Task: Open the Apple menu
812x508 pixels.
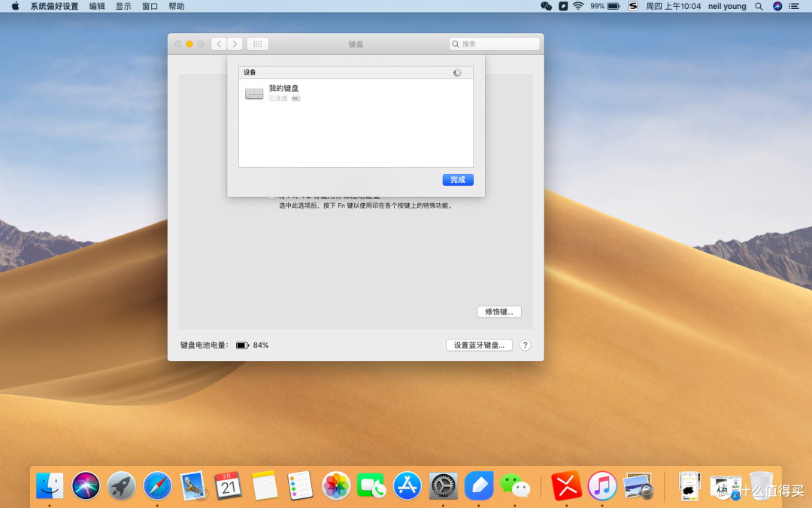Action: tap(15, 6)
